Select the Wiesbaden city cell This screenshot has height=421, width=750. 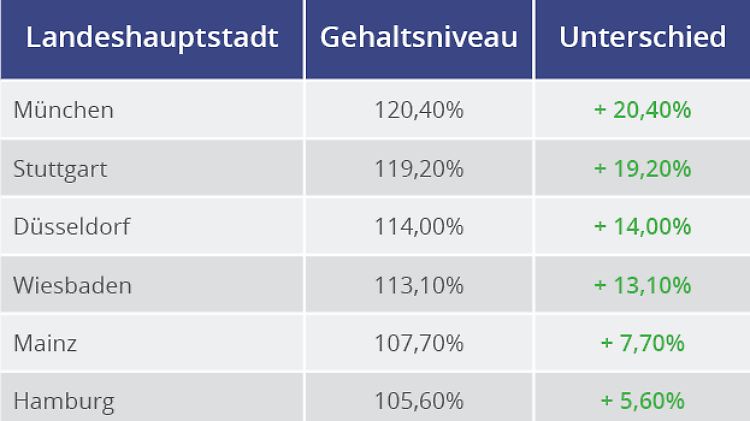coord(72,285)
